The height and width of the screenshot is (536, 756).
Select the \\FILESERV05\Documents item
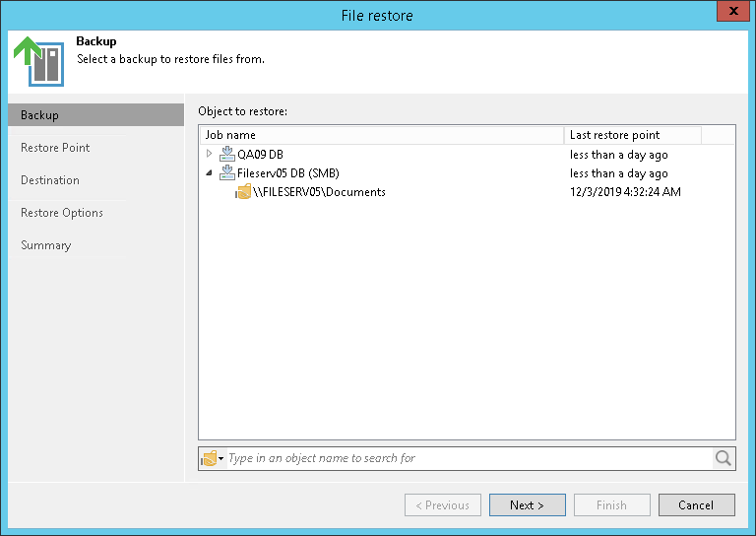pos(319,192)
